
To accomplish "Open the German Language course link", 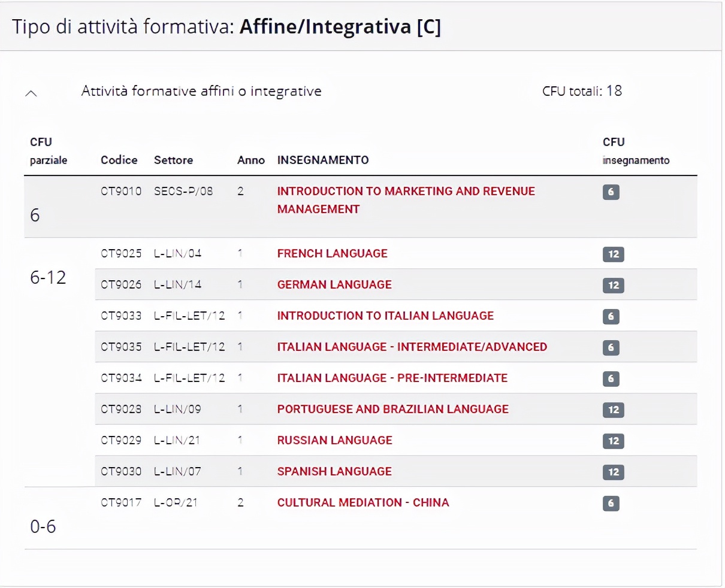I will (334, 285).
